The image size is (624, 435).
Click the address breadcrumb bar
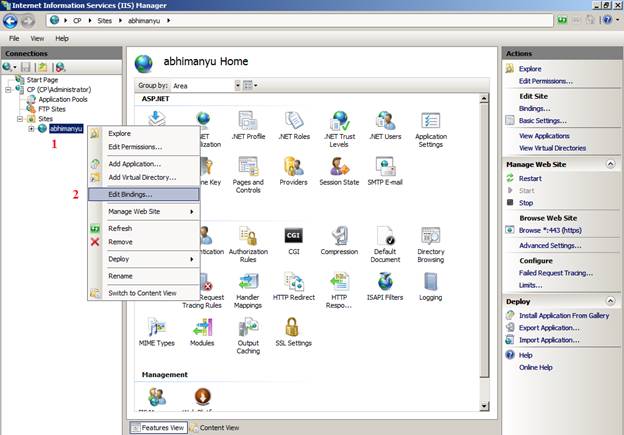tap(300, 20)
